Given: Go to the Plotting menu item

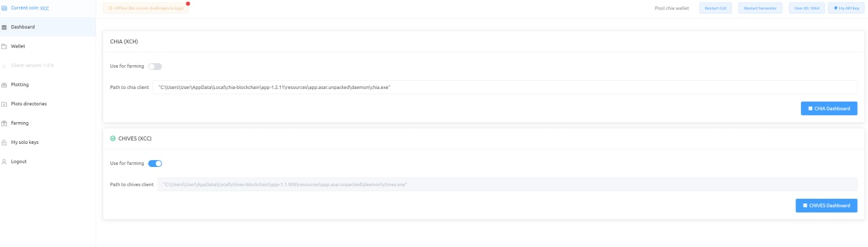Looking at the screenshot, I should [47, 85].
